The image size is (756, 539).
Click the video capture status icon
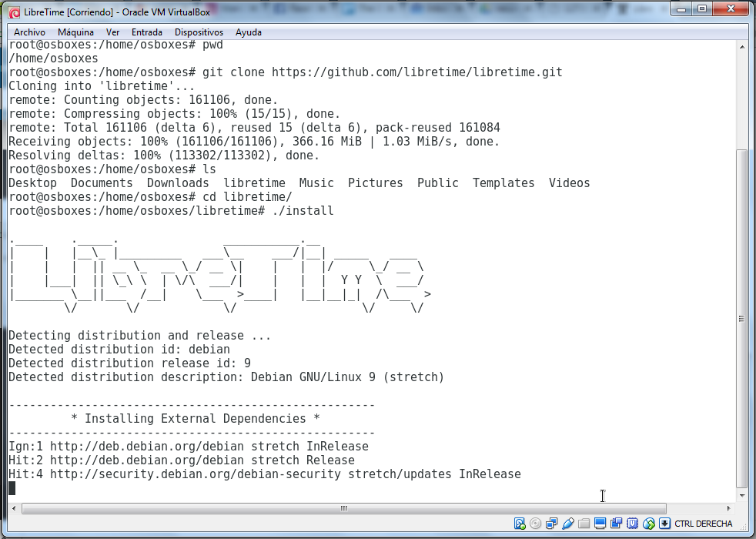point(616,524)
